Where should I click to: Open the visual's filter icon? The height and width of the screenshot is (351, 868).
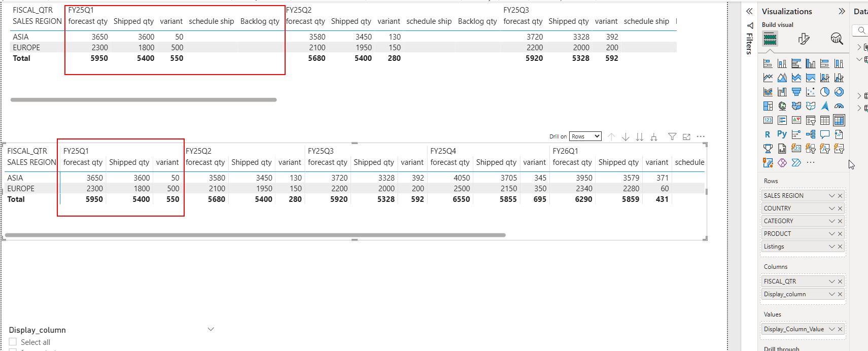(672, 136)
